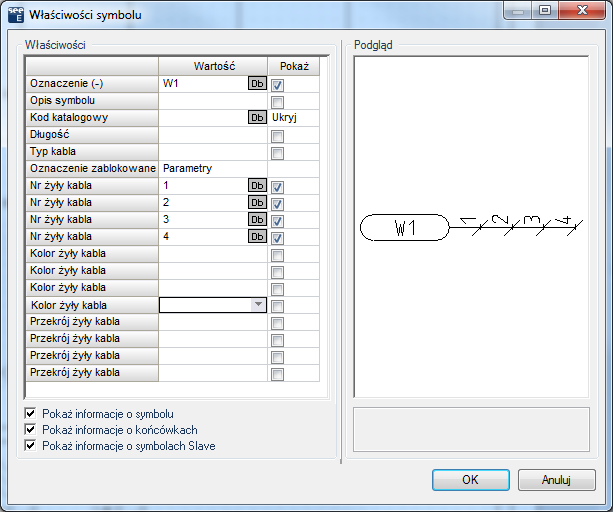This screenshot has width=613, height=512.
Task: Click Anuluj to cancel the dialog
Action: coord(557,480)
